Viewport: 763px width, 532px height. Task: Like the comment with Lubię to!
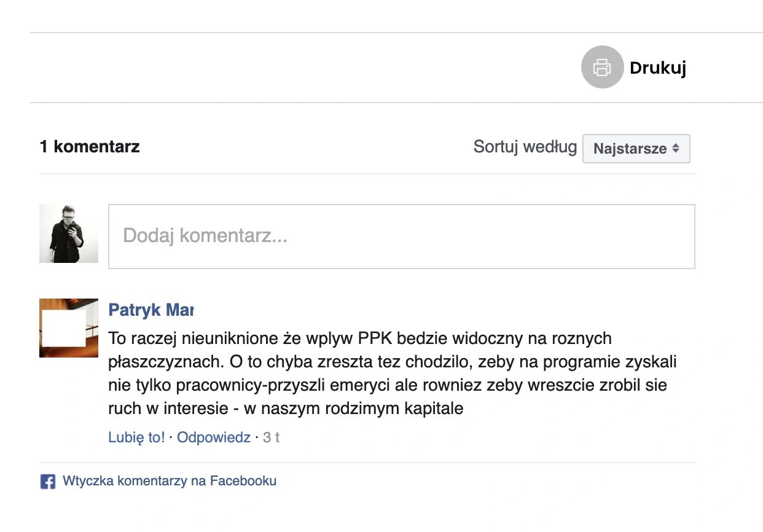(136, 437)
